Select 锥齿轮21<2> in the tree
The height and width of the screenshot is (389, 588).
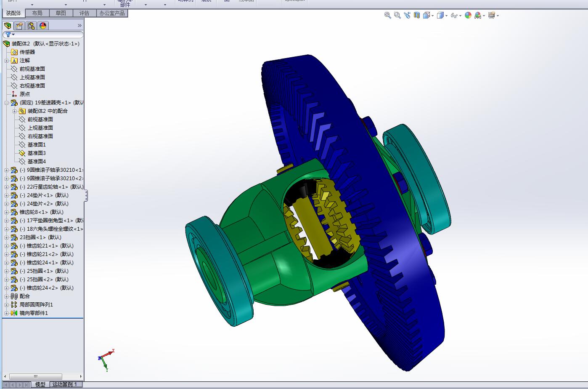tap(47, 254)
